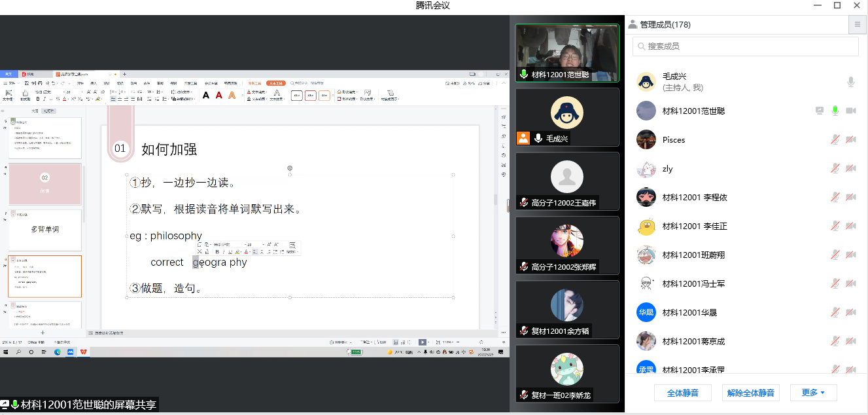
Task: Open the 更多 dropdown at panel bottom
Action: tap(813, 393)
